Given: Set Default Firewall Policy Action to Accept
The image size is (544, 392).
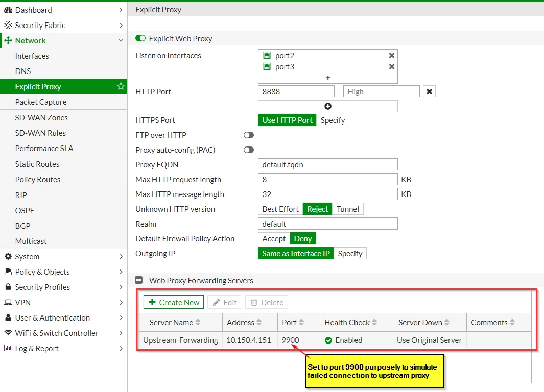Looking at the screenshot, I should [274, 238].
